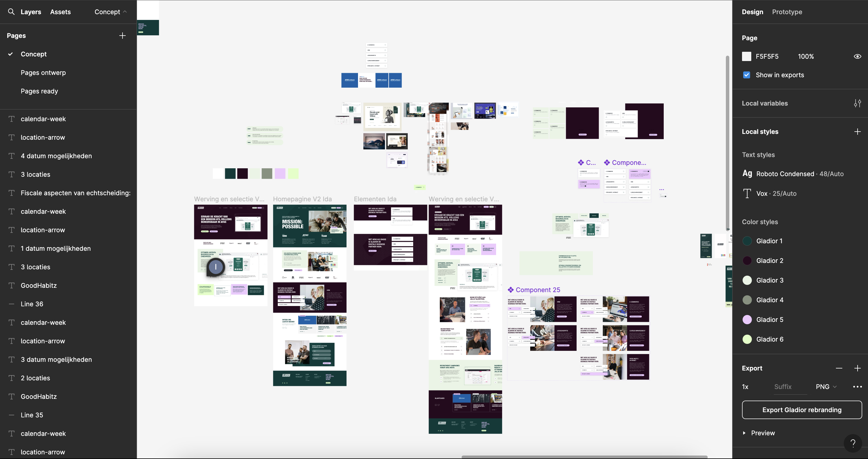Click the Preview expander arrow
The width and height of the screenshot is (868, 459).
(x=745, y=433)
